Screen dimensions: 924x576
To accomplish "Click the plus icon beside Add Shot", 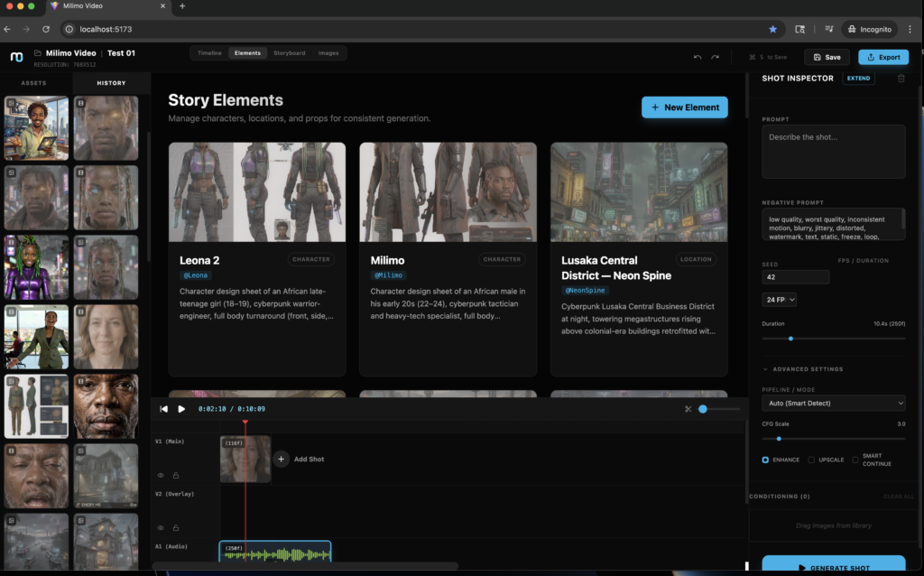I will pyautogui.click(x=281, y=460).
